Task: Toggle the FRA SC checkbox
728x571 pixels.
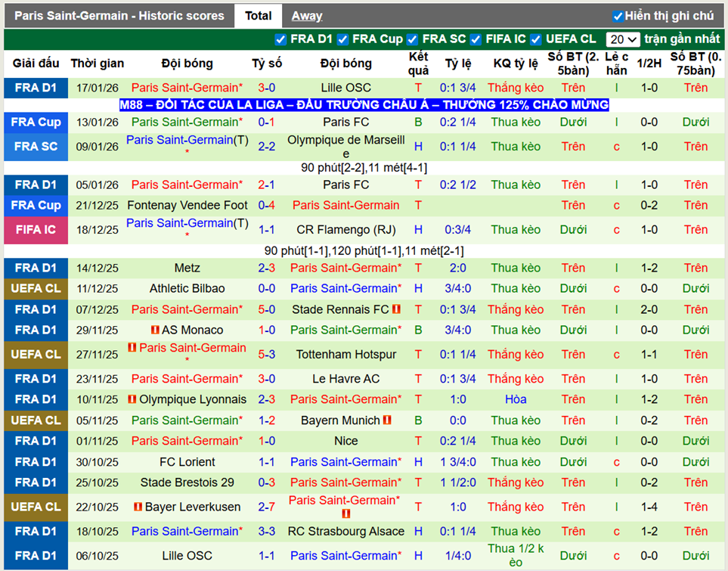Action: click(412, 39)
